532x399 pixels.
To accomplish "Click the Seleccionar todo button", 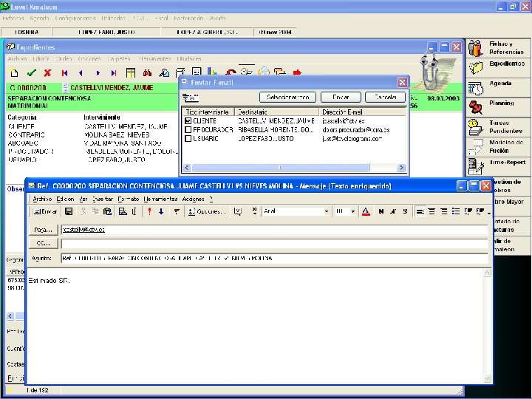I will click(287, 97).
